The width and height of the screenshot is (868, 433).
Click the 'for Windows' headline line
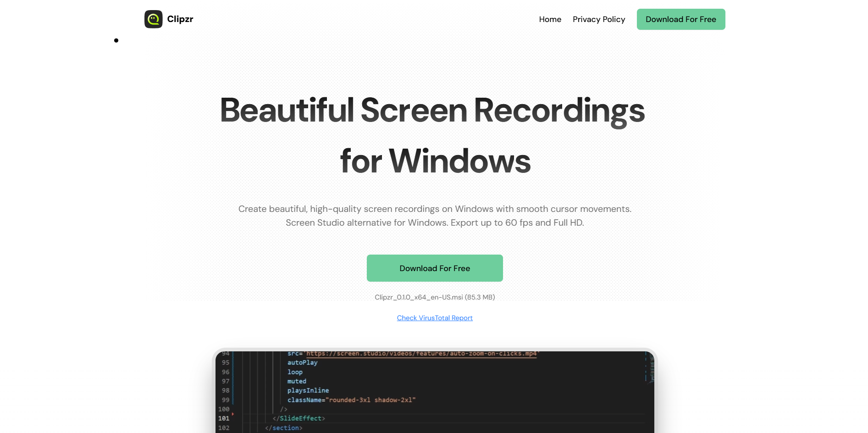(435, 161)
